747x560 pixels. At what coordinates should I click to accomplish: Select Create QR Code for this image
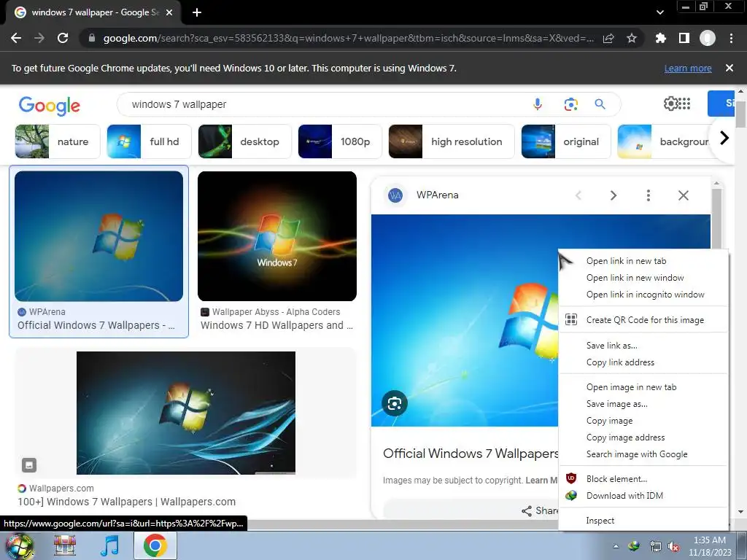[x=643, y=320]
